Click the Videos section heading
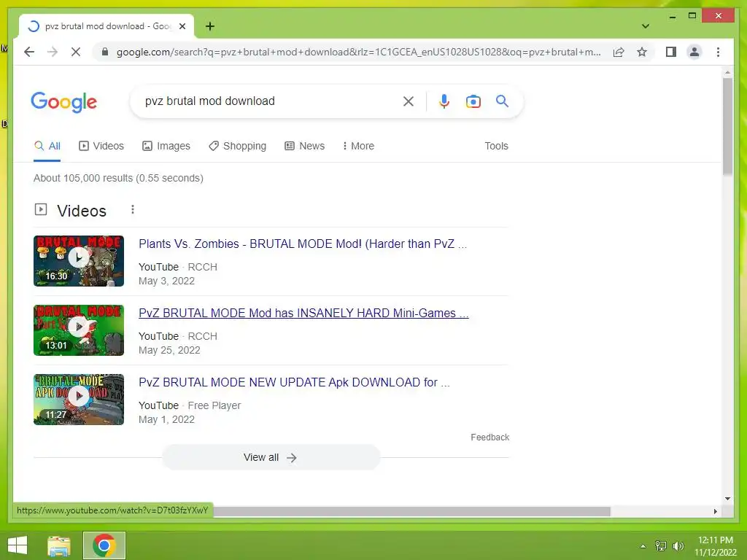This screenshot has height=560, width=747. 82,211
